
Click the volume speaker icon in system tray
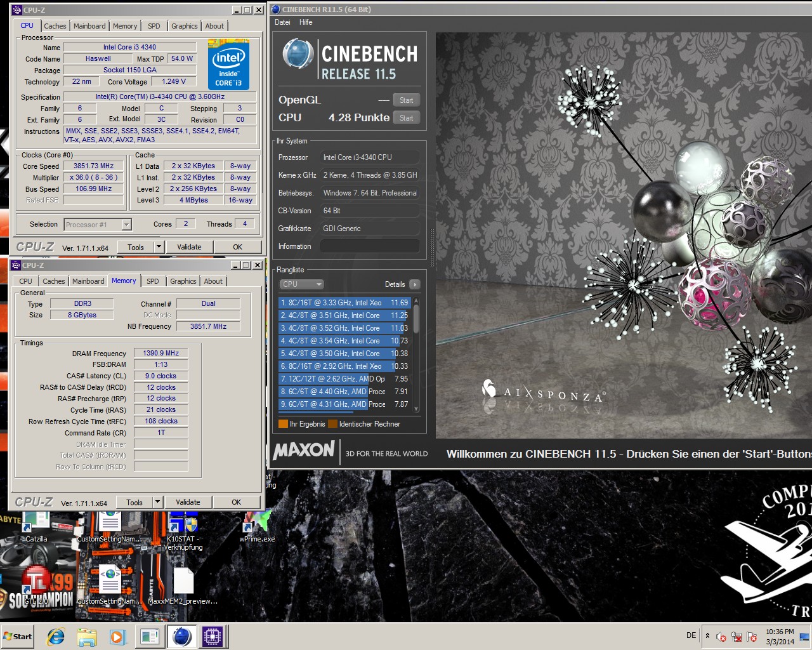coord(721,637)
